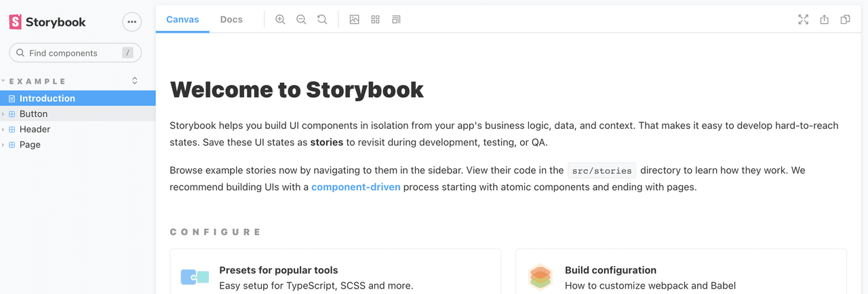Copy canvas link icon
The image size is (868, 294).
[x=845, y=20]
